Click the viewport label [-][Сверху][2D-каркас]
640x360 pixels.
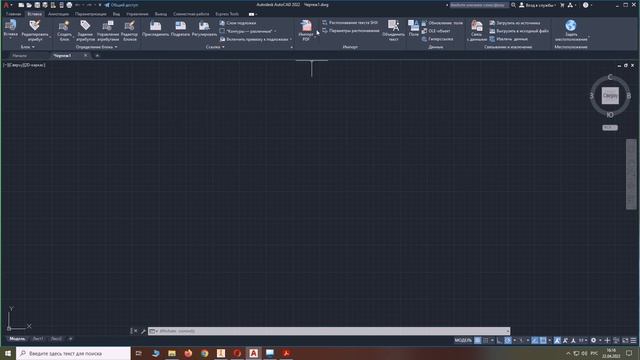(x=24, y=65)
